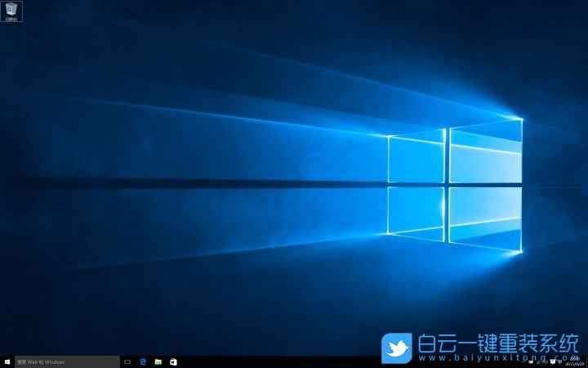Select the Recycle Bin desktop icon
This screenshot has width=588, height=368.
(x=11, y=8)
